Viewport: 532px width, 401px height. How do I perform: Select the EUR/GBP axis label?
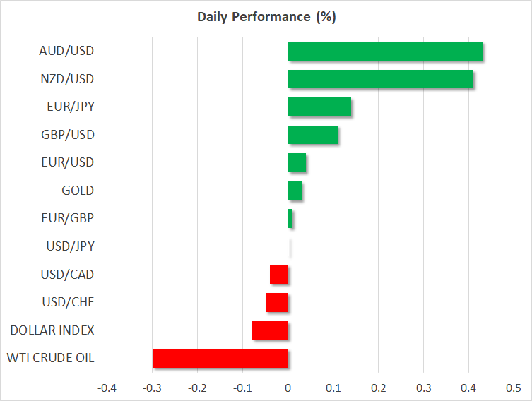(x=68, y=218)
